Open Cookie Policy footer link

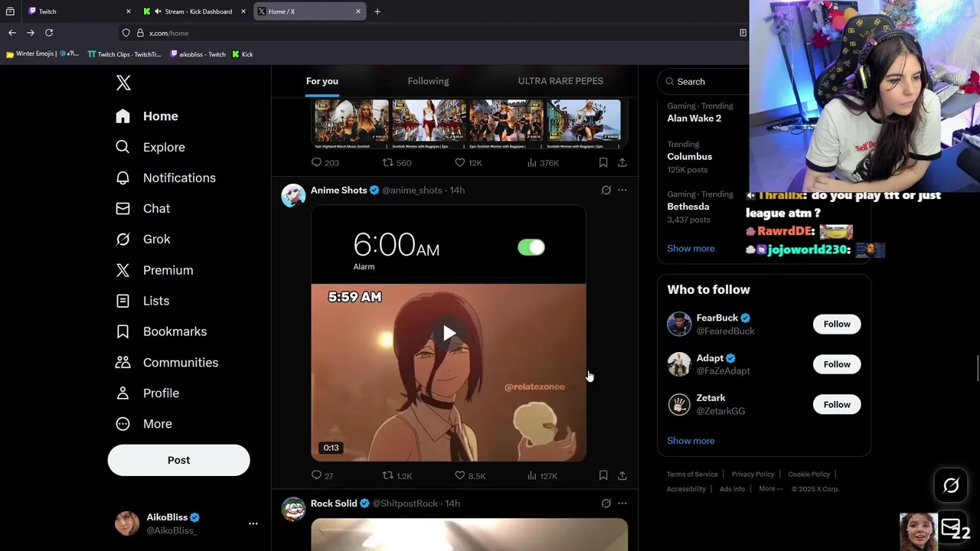click(808, 474)
